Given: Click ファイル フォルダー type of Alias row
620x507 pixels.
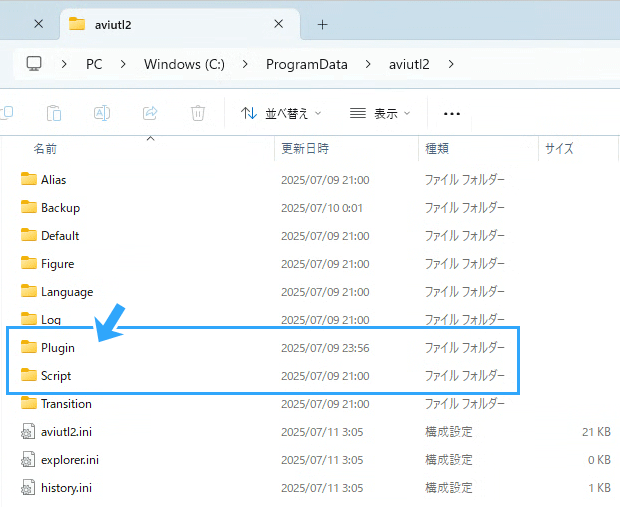Looking at the screenshot, I should pos(465,180).
